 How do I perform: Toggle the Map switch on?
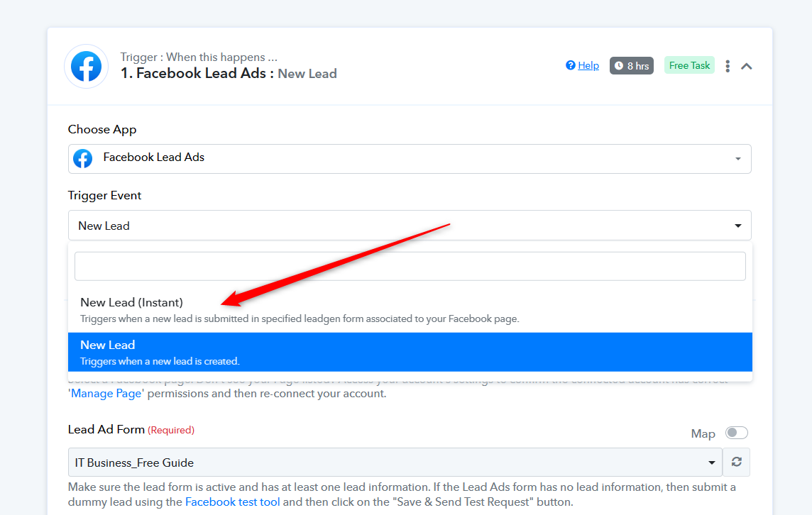pyautogui.click(x=736, y=433)
